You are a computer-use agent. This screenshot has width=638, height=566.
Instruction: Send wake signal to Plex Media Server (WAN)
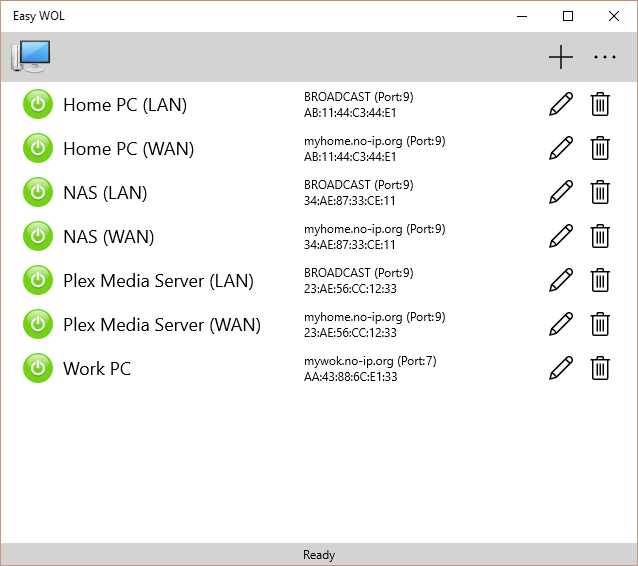(x=38, y=325)
